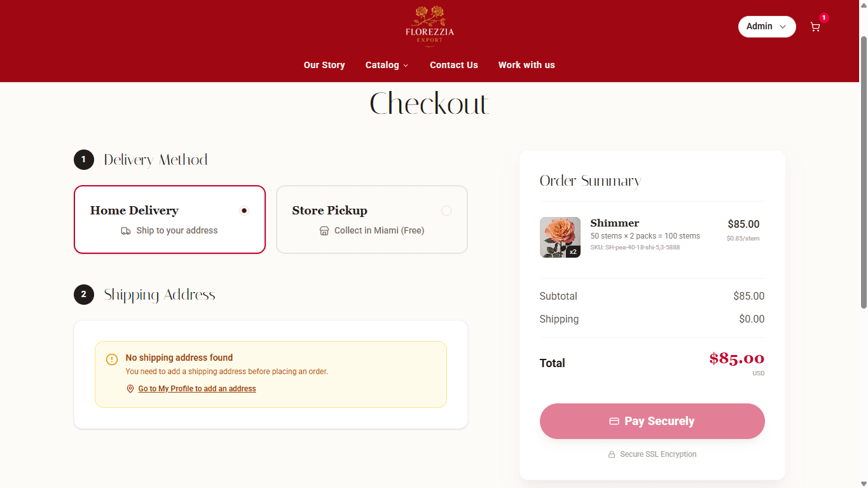Click the Pay Securely button
Image resolution: width=868 pixels, height=488 pixels.
[652, 421]
